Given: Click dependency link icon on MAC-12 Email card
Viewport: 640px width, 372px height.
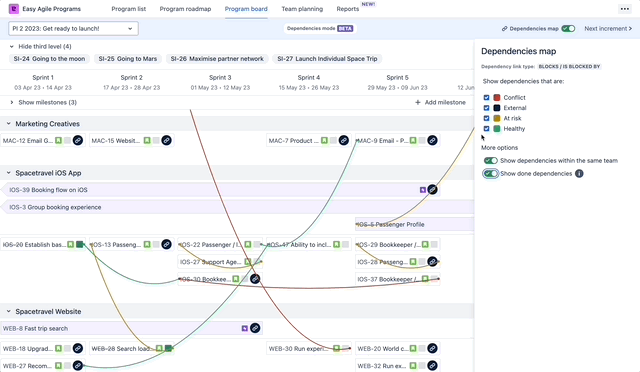Looking at the screenshot, I should [78, 140].
